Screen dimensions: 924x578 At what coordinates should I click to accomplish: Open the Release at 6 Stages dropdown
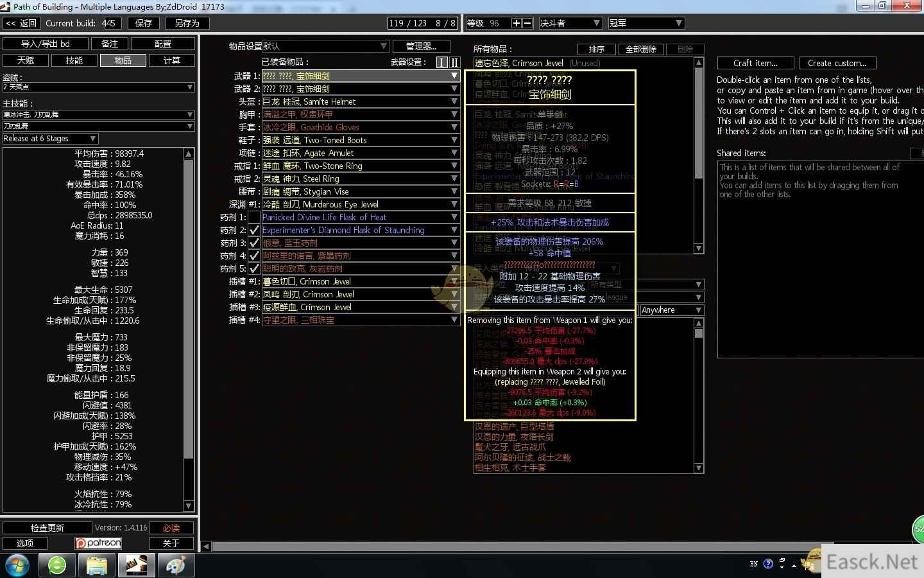[x=50, y=139]
